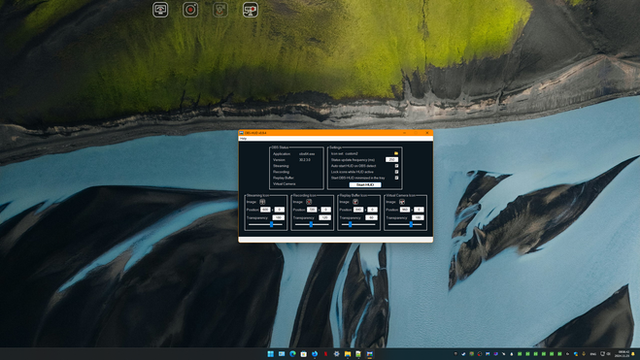
Task: Focus Recording Icon position X field
Action: click(x=312, y=209)
